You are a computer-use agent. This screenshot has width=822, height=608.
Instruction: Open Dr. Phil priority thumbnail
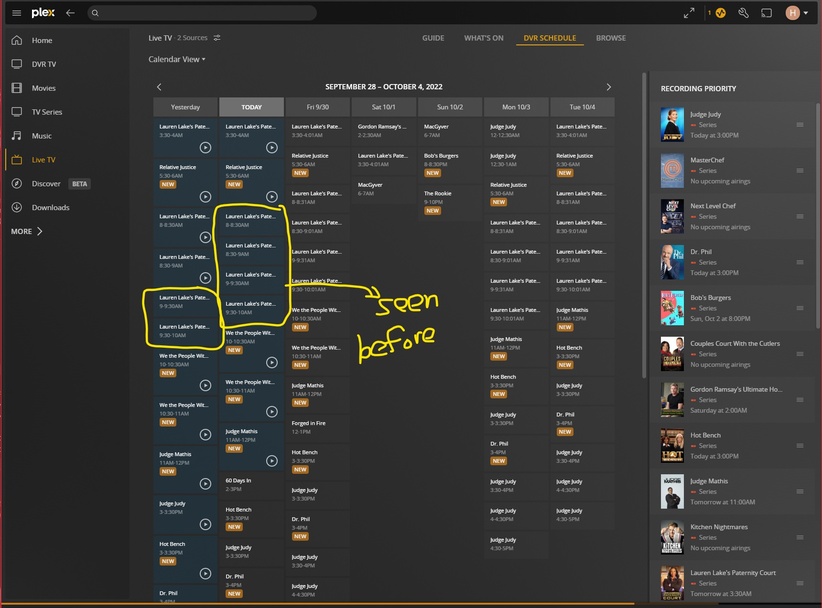coord(672,262)
